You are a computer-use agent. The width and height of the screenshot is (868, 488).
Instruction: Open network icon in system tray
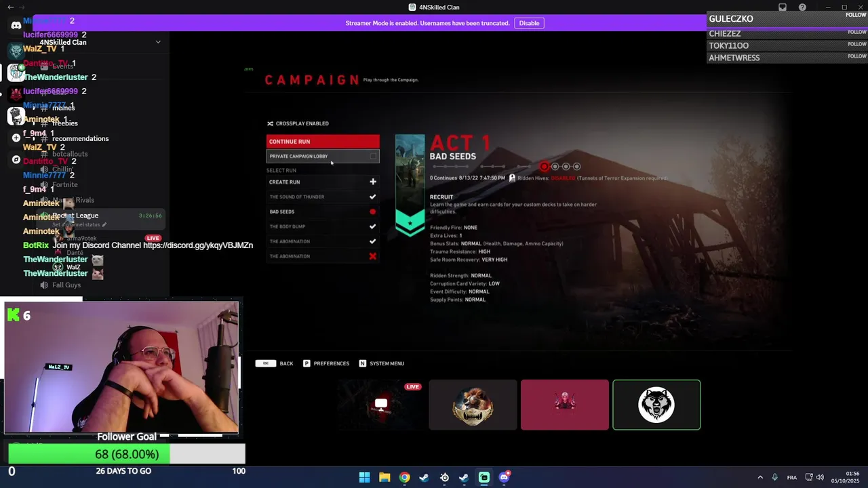[x=809, y=477]
